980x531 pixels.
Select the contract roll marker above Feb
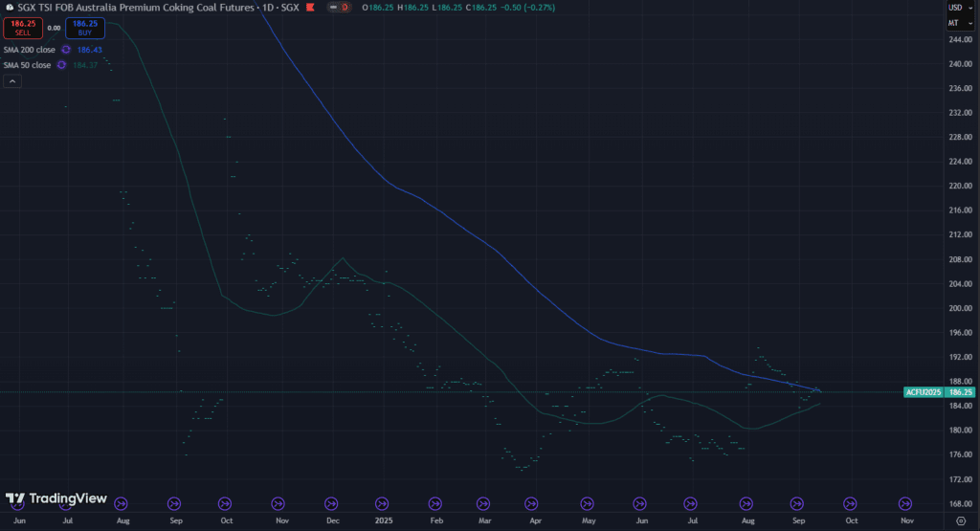435,502
